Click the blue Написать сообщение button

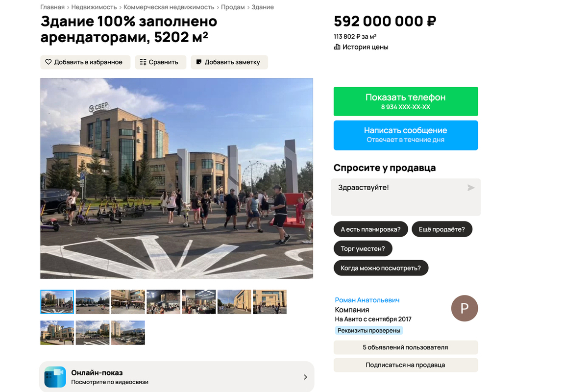pos(406,135)
